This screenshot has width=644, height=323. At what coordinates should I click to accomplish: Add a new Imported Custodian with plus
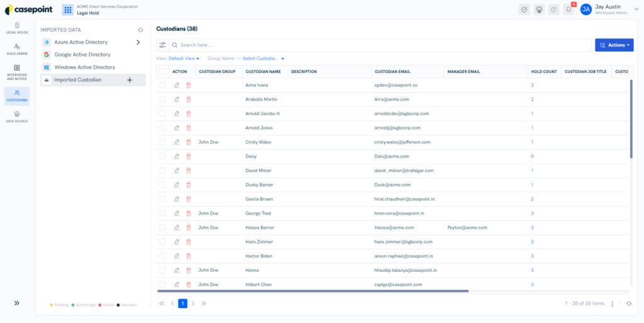(x=130, y=80)
